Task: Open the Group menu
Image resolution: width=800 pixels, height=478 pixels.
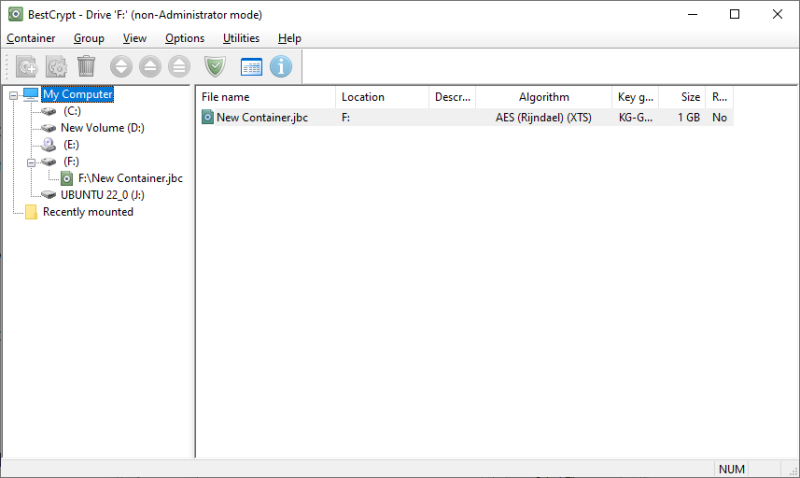Action: coord(89,38)
